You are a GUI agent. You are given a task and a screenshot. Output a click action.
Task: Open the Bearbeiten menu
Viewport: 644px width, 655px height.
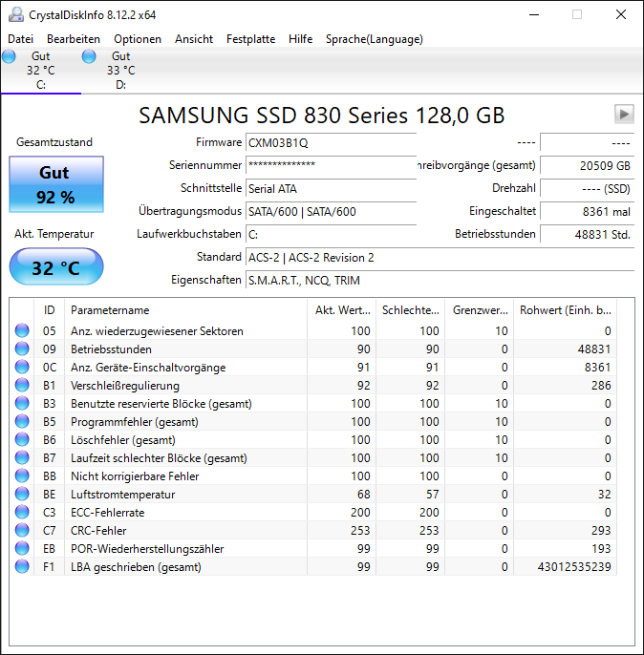pos(74,39)
